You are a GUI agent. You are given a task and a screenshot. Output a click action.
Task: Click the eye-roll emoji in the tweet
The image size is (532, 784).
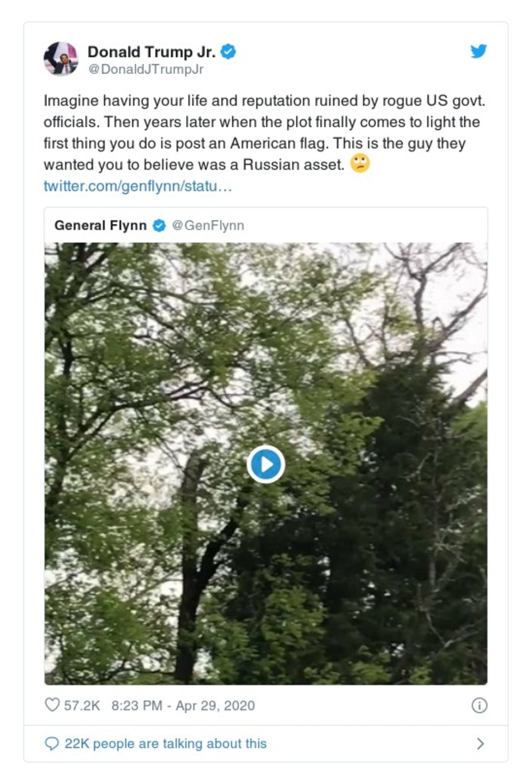point(360,164)
